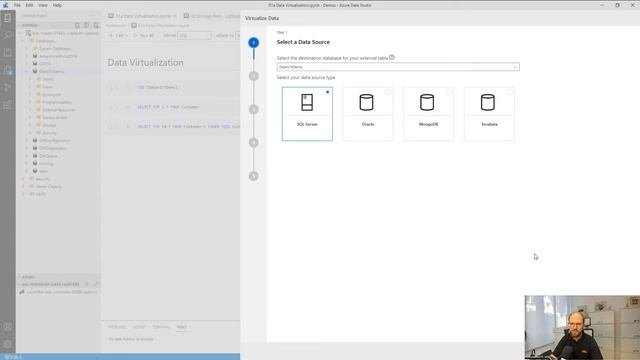Open the Connections view in the activity bar
640x360 pixels.
point(8,18)
